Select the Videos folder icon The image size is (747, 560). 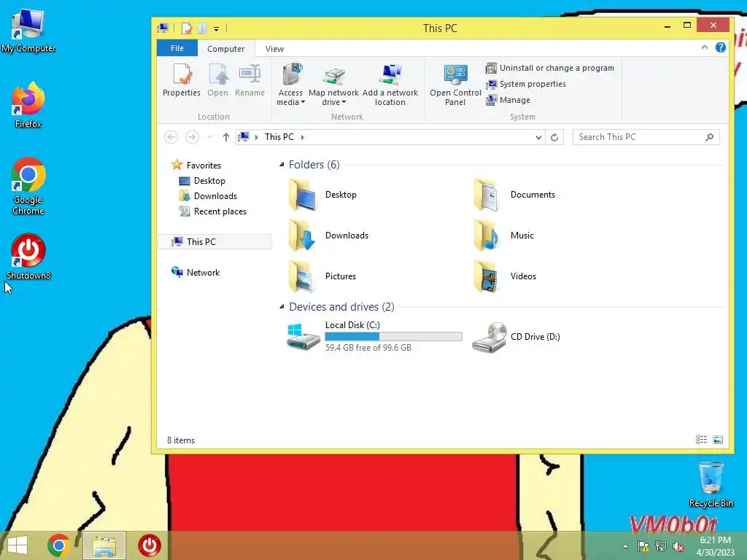click(x=487, y=276)
